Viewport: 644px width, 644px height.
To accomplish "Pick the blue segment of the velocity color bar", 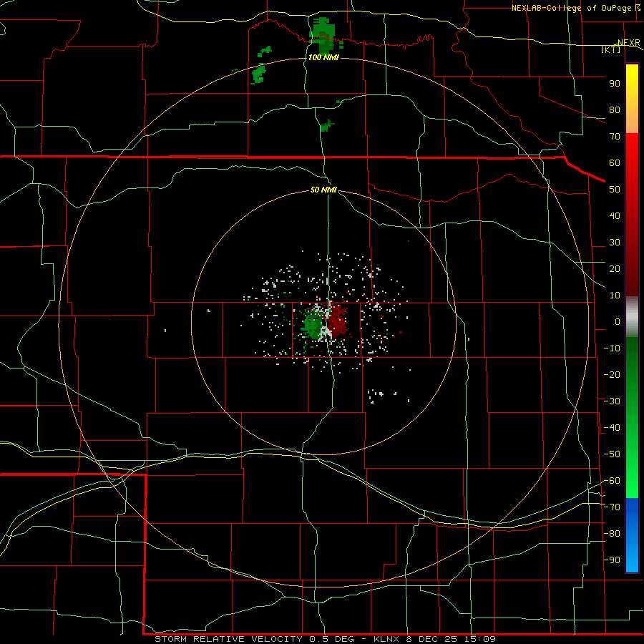I will pos(632,535).
